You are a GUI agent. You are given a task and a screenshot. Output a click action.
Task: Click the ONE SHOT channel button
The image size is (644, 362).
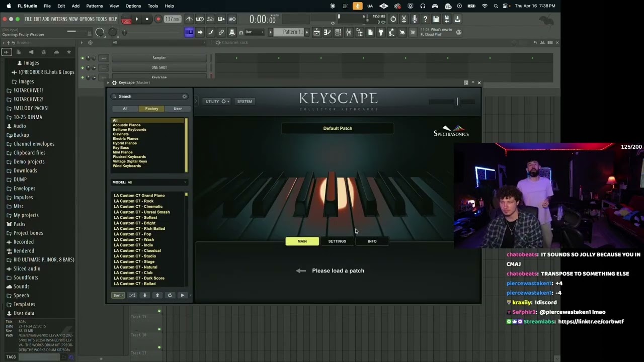tap(159, 67)
